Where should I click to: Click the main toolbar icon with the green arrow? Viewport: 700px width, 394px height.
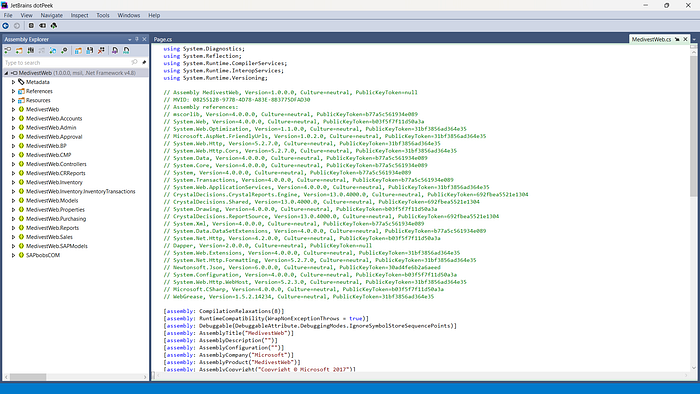pyautogui.click(x=54, y=26)
